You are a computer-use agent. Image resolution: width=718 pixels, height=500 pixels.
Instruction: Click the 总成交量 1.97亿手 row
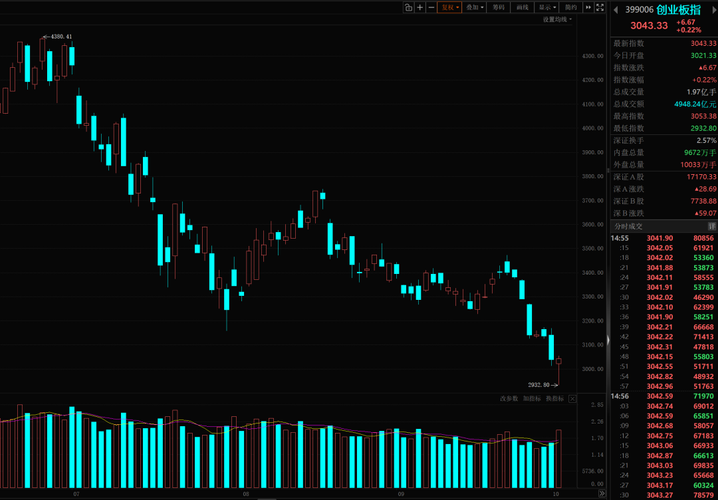click(664, 92)
